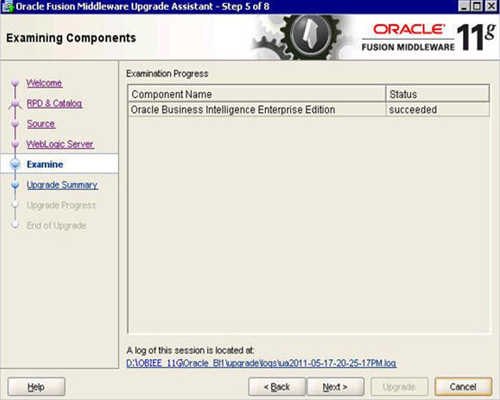
Task: Open Help
Action: click(x=36, y=387)
